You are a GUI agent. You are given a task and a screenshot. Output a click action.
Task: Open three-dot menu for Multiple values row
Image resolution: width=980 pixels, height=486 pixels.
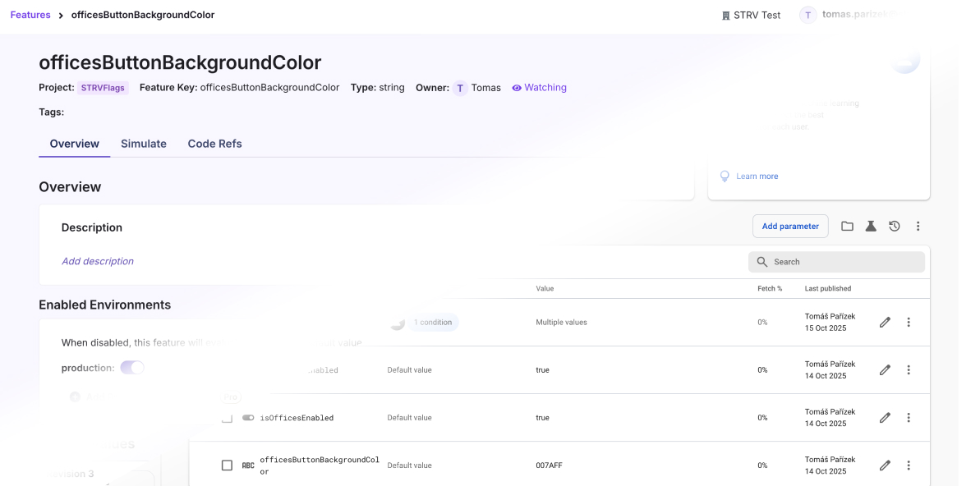[x=909, y=323]
